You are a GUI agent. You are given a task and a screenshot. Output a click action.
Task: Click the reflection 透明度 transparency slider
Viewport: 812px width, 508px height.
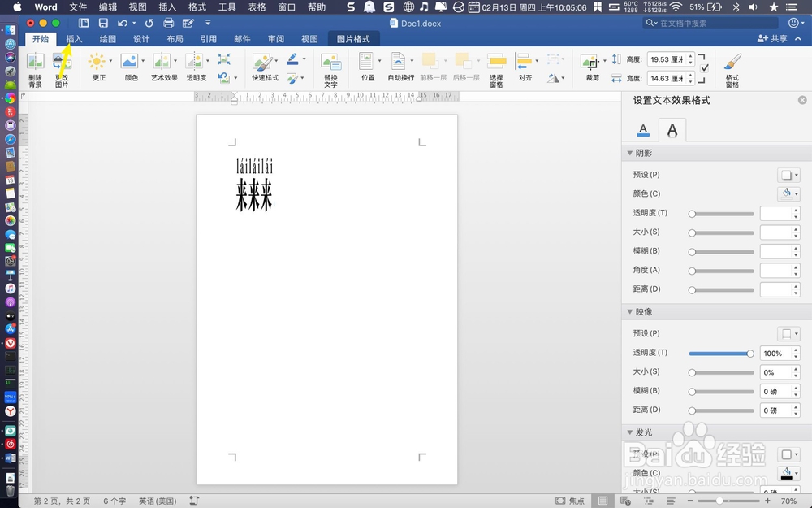pos(721,354)
